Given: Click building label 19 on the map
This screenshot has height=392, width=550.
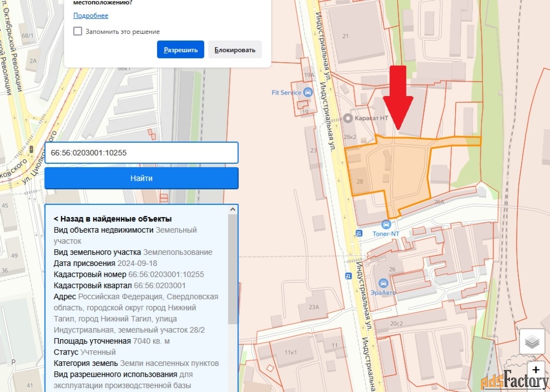Looking at the screenshot, I should point(305,112).
